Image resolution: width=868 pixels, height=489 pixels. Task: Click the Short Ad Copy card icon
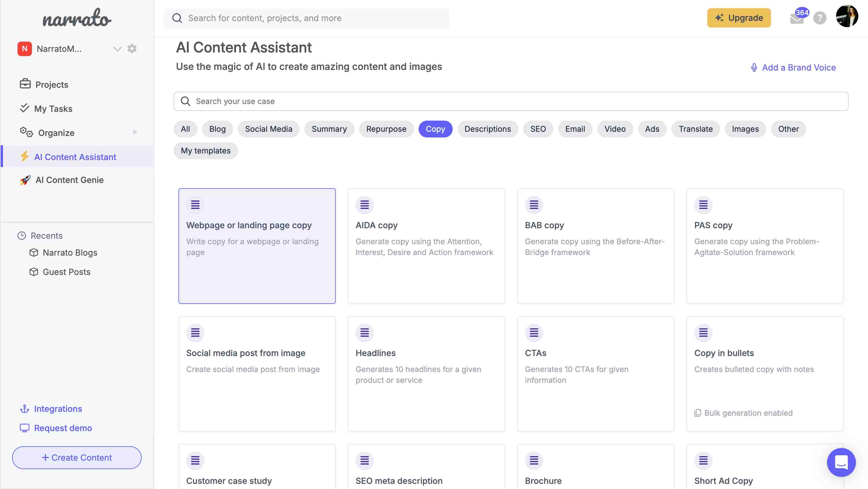pos(703,460)
